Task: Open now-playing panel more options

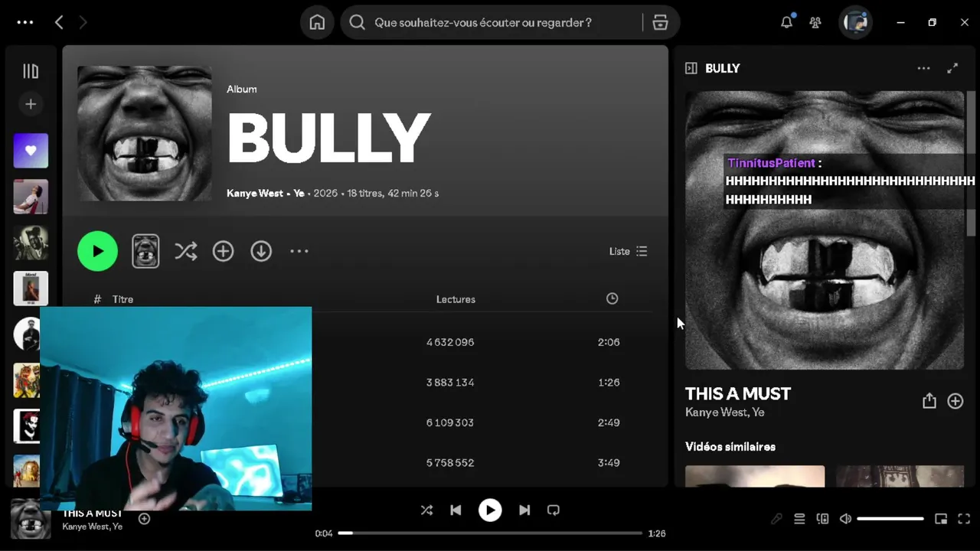Action: 924,68
